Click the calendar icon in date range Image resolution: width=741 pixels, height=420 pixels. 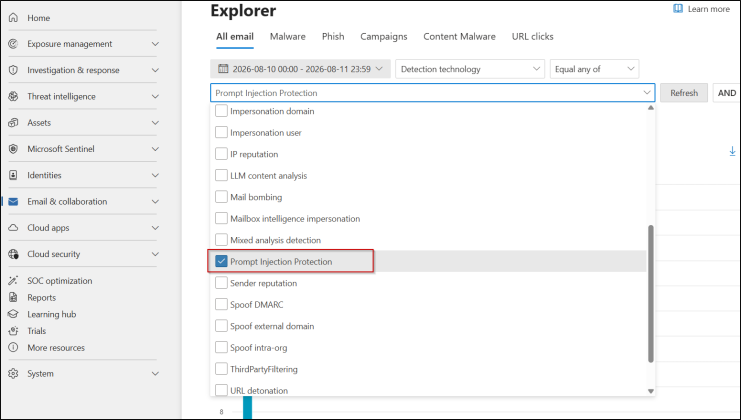[x=223, y=69]
